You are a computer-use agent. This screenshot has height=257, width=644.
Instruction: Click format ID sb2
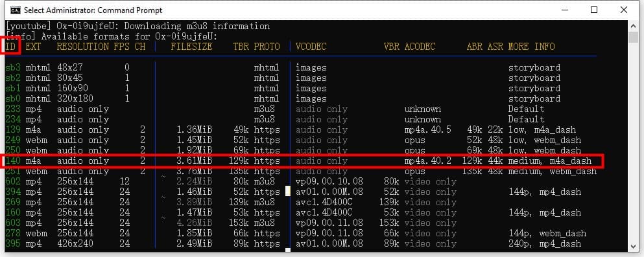coord(13,78)
